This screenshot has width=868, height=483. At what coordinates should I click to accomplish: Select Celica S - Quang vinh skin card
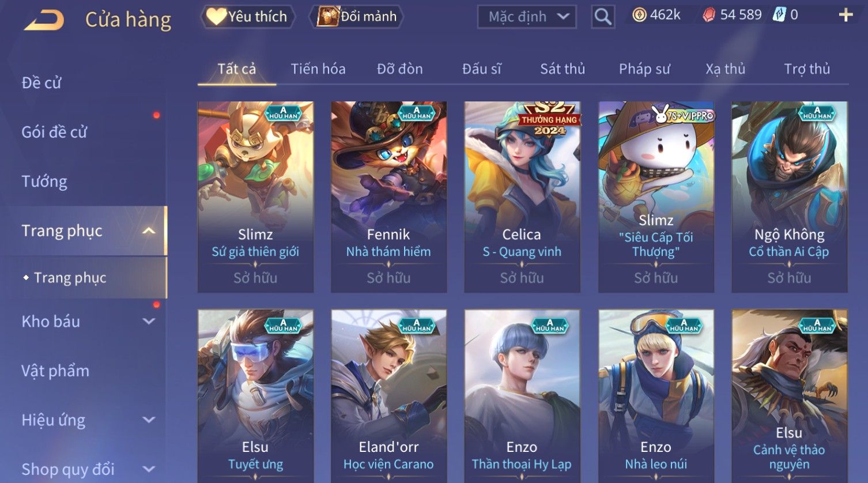[522, 197]
